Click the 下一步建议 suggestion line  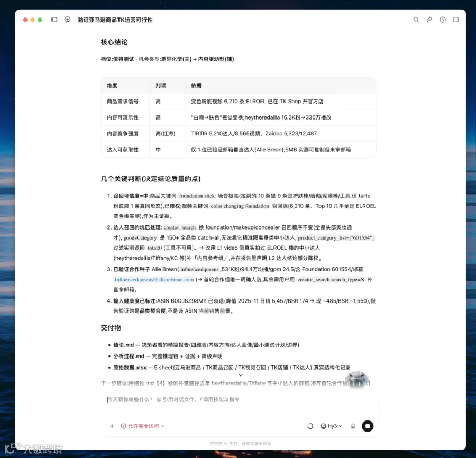tap(235, 383)
